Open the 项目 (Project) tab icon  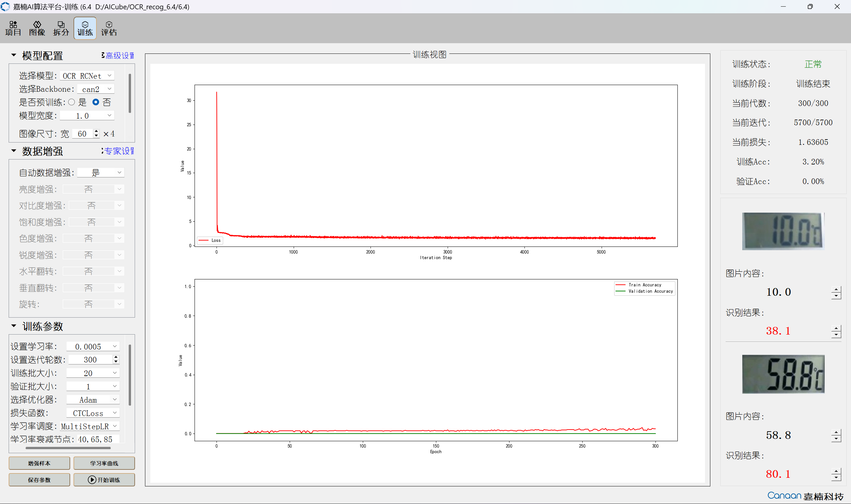coord(13,28)
